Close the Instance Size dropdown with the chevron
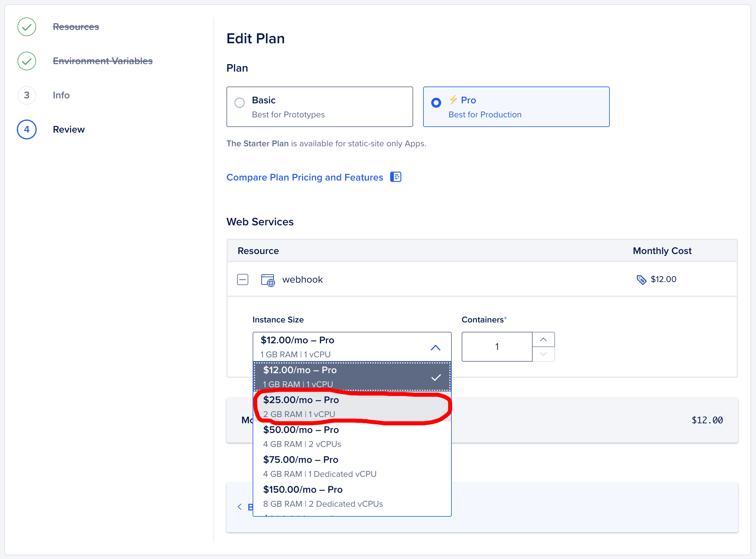756x559 pixels. coord(435,348)
